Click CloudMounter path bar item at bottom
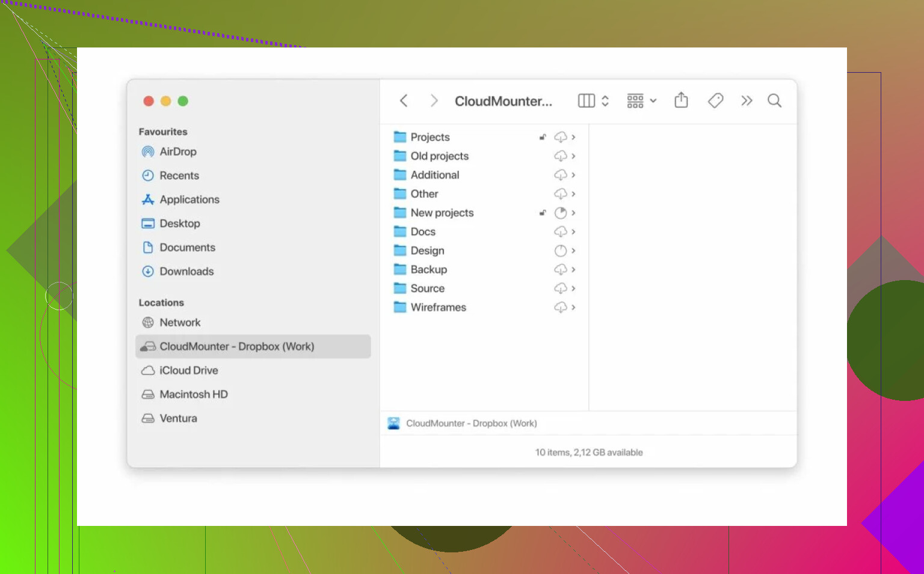 click(470, 423)
